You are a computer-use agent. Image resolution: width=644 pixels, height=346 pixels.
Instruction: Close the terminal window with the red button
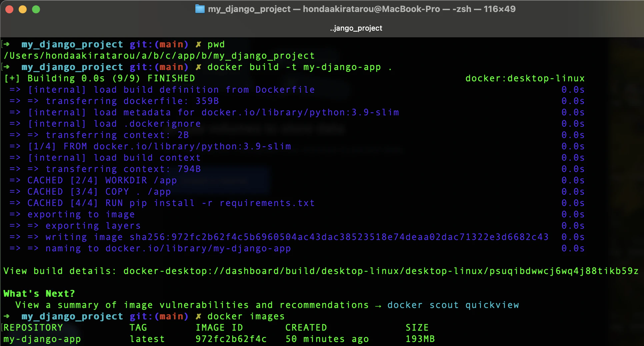coord(9,9)
